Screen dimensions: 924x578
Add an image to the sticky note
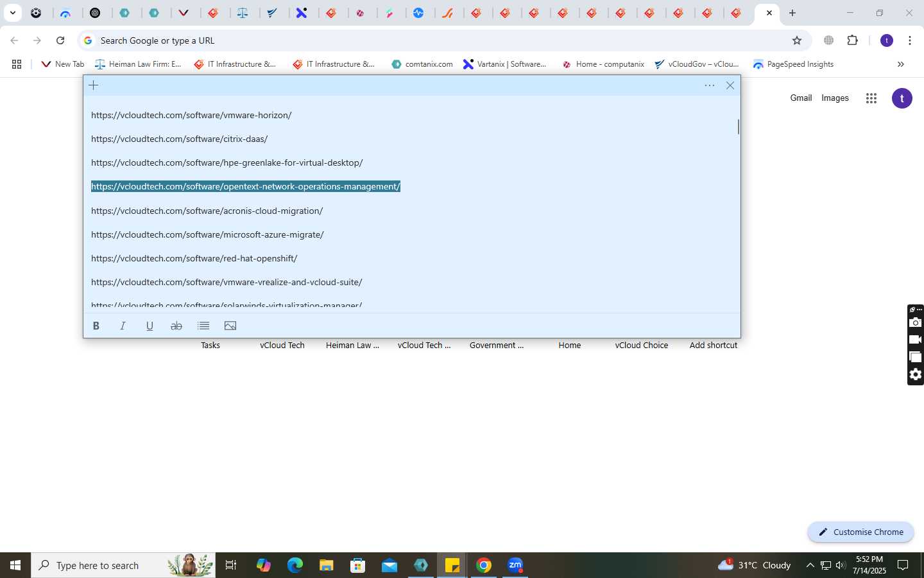click(x=230, y=326)
